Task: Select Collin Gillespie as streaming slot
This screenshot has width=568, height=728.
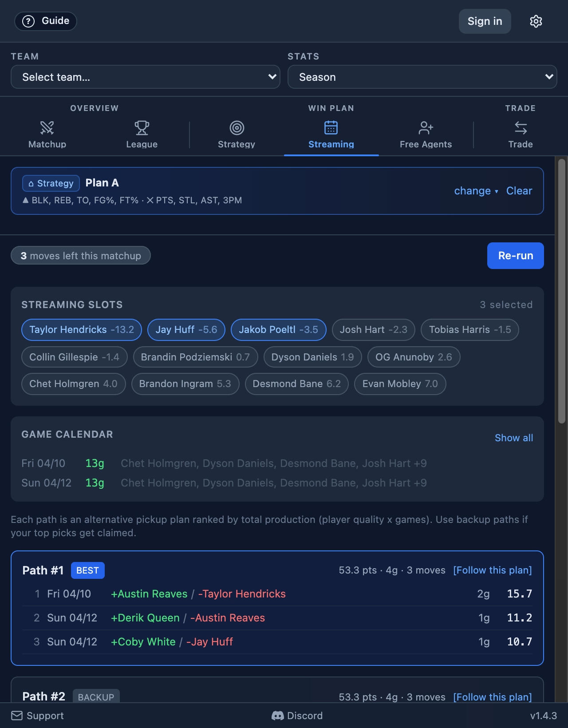Action: (75, 357)
